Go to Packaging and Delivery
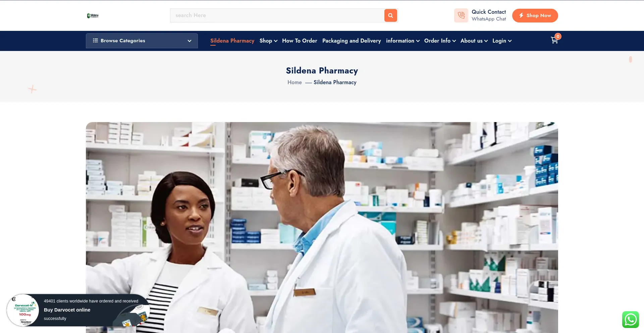 (x=352, y=41)
